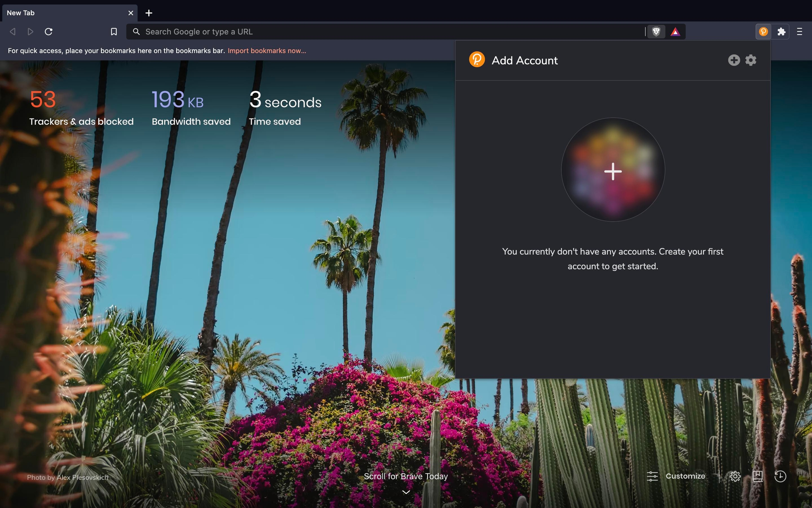Open Bookmarks via the bottom bookmark-page icon
This screenshot has height=508, width=812.
757,477
